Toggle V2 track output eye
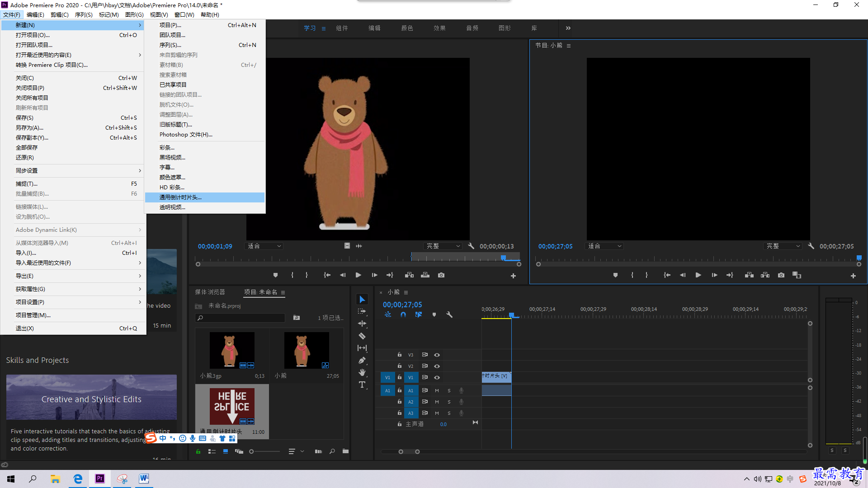The height and width of the screenshot is (488, 868). click(437, 366)
